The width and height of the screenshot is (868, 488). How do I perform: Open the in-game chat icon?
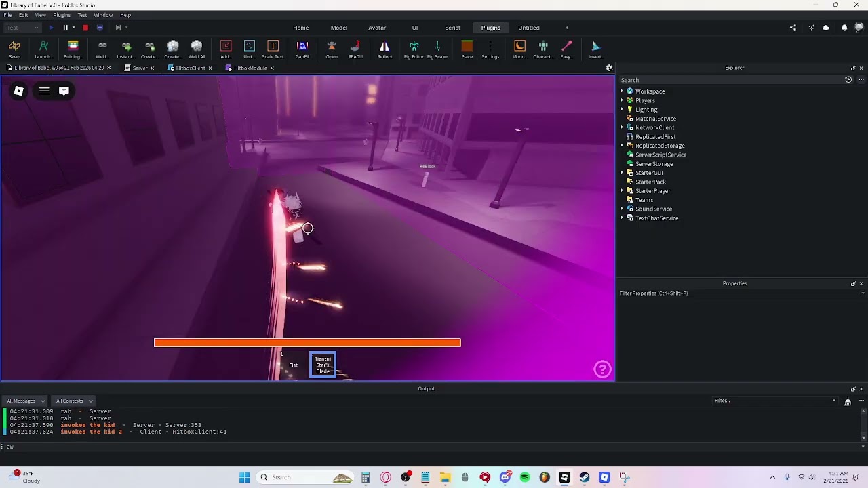[64, 91]
